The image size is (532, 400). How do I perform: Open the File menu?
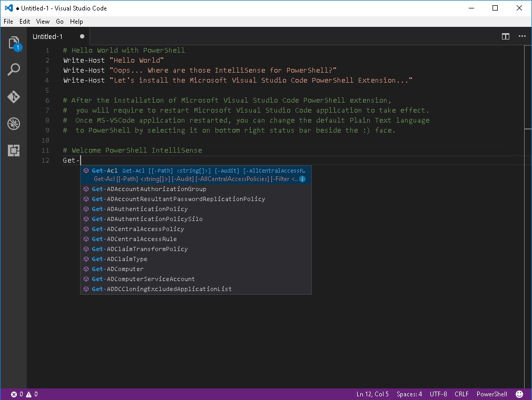(8, 22)
